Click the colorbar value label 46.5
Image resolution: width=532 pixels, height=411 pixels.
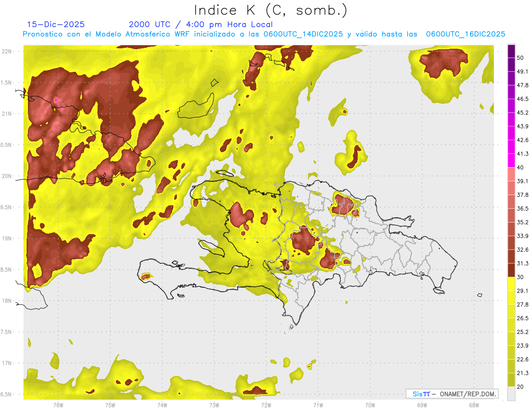[x=523, y=99]
